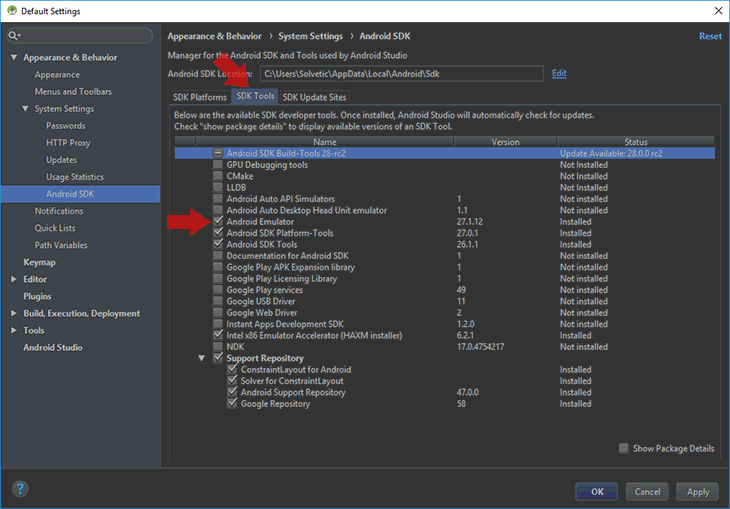Toggle Android SDK Build-Tools 28-rc2 checkbox
Viewport: 730px width, 509px height.
[x=218, y=153]
